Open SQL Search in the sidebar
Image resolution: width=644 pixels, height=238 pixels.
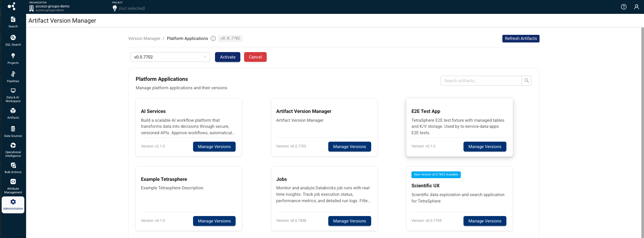[x=13, y=40]
